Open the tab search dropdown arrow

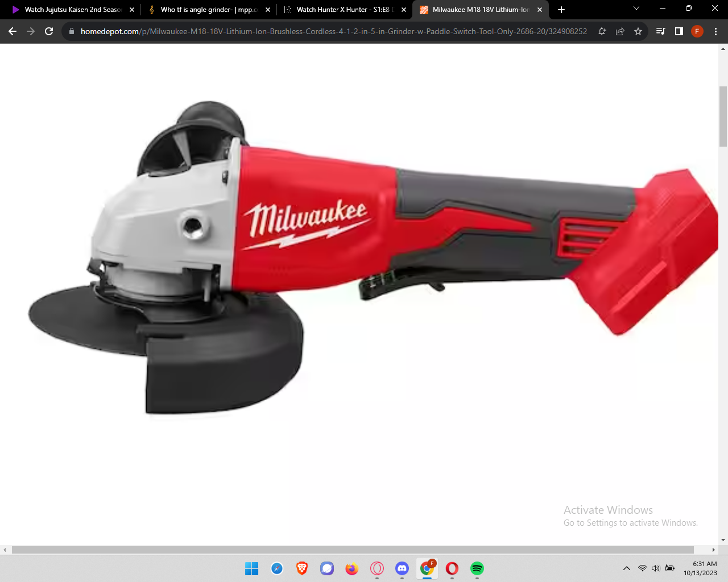coord(636,9)
